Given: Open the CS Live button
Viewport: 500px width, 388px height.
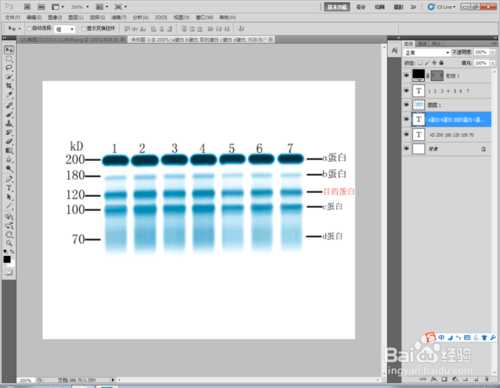Looking at the screenshot, I should [x=441, y=7].
